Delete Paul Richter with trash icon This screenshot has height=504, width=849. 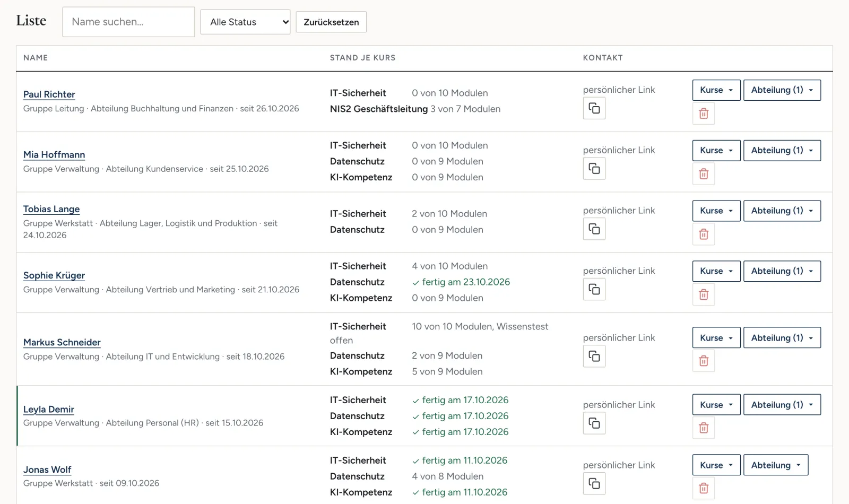point(704,114)
